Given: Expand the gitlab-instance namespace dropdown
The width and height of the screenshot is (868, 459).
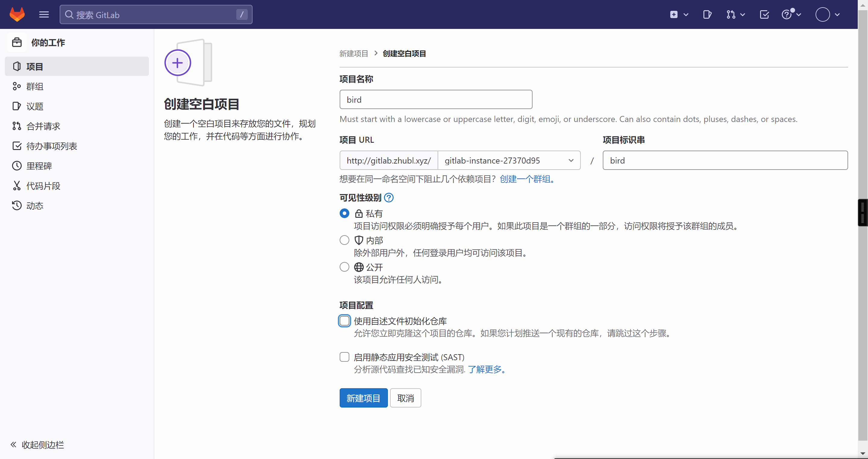Looking at the screenshot, I should [508, 160].
